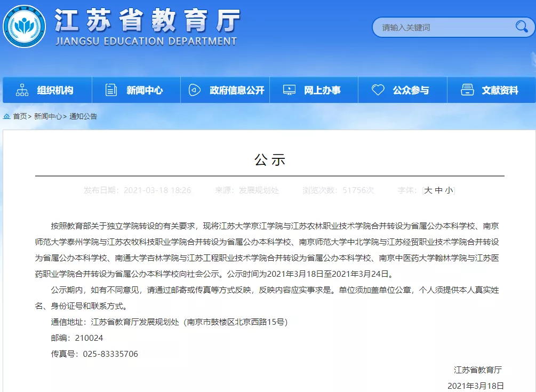The height and width of the screenshot is (392, 536).
Task: Click the home icon in the breadcrumb
Action: (x=6, y=116)
